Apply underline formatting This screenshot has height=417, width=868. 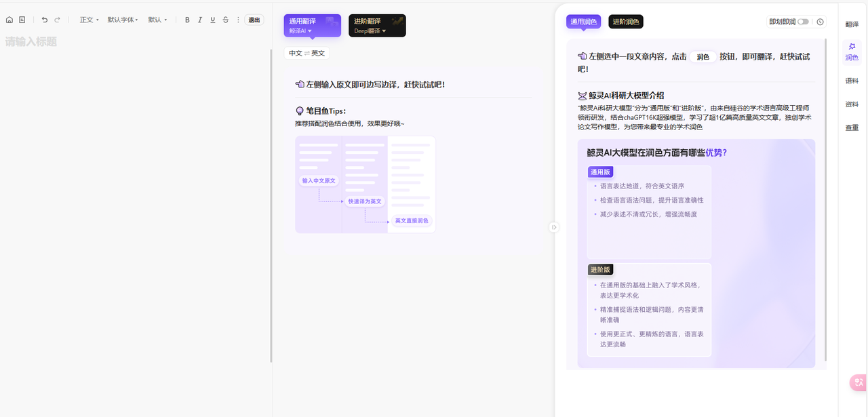tap(213, 20)
